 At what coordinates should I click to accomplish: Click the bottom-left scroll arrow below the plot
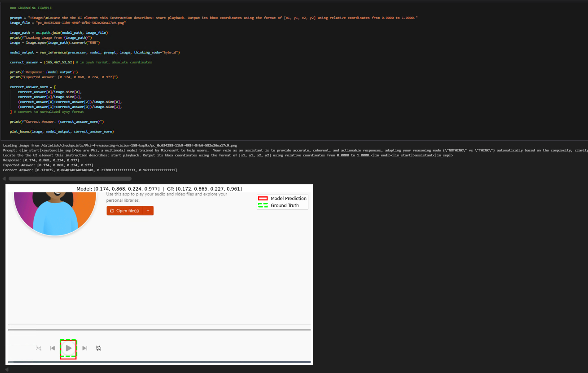(7, 369)
